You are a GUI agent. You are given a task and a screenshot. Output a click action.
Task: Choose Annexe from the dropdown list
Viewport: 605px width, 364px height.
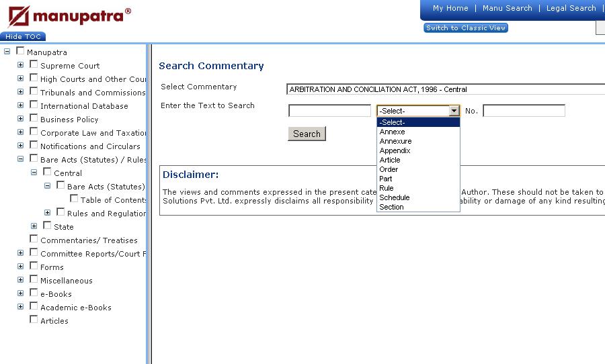(x=418, y=132)
